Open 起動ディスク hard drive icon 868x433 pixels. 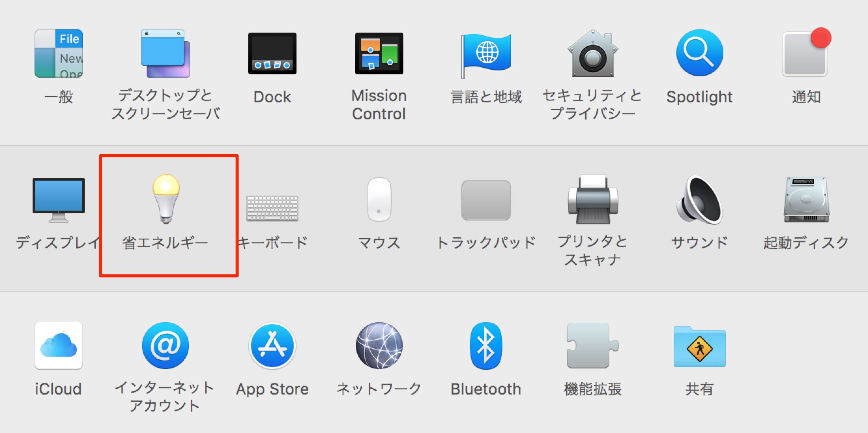pyautogui.click(x=806, y=199)
